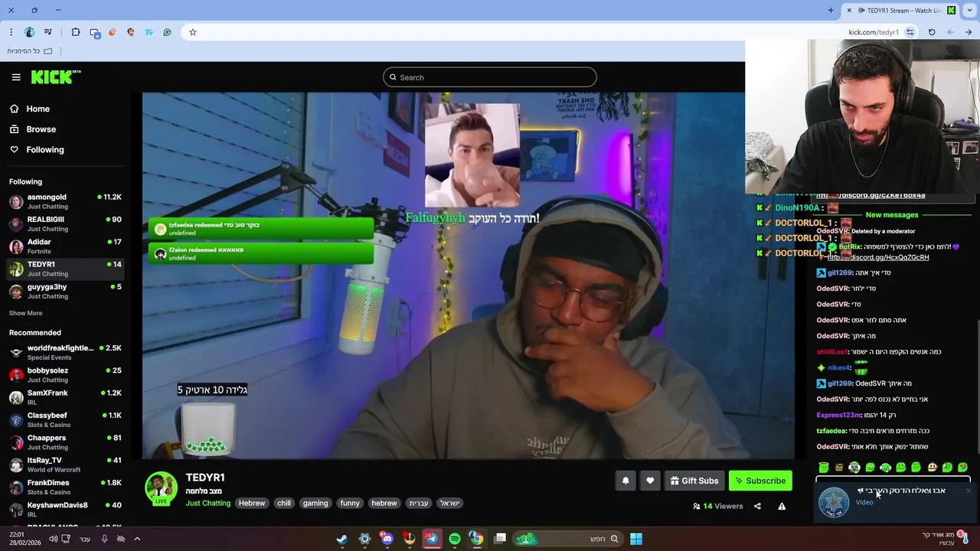Click the funny tag
This screenshot has width=980, height=551.
click(350, 503)
